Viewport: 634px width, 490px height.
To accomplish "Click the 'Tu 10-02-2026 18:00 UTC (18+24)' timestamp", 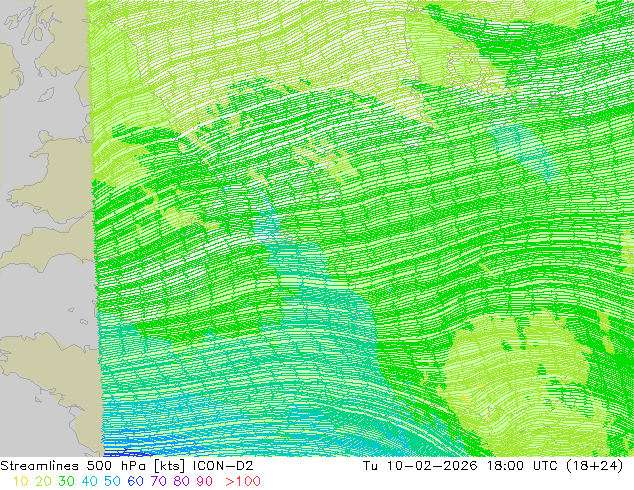I will pos(493,466).
